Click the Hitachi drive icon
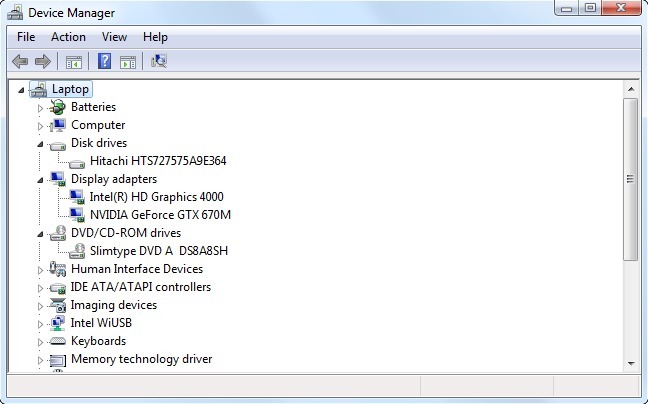648x404 pixels. 77,163
